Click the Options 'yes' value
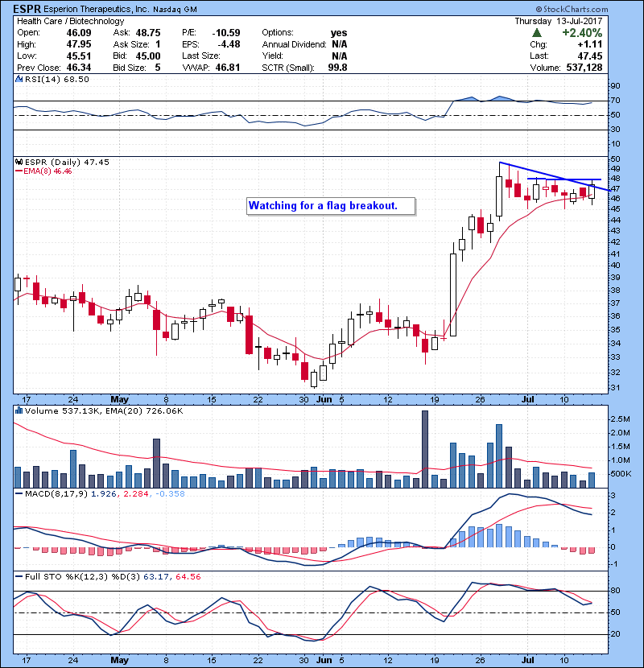 tap(339, 33)
